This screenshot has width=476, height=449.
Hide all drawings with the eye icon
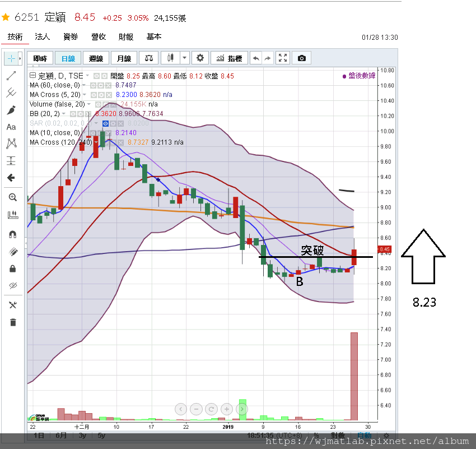pos(12,285)
